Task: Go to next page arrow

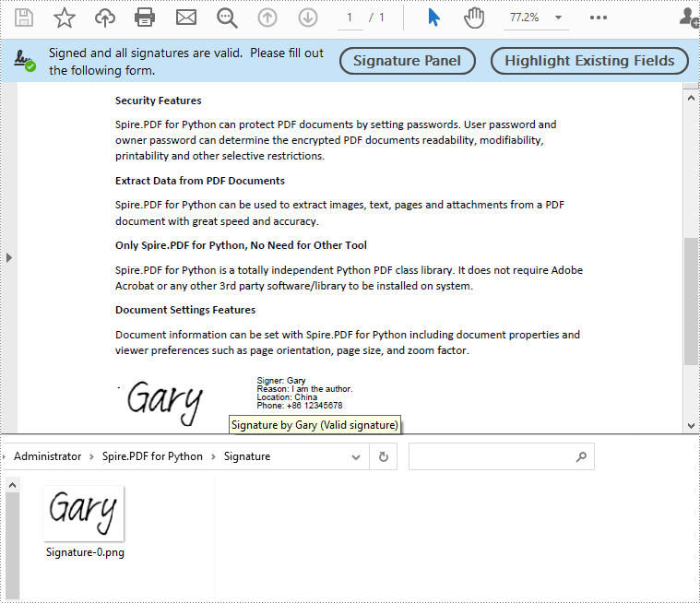Action: pos(308,18)
